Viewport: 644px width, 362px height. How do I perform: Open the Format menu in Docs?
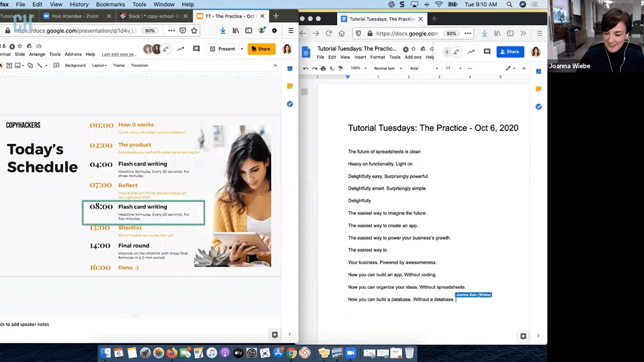pos(378,57)
